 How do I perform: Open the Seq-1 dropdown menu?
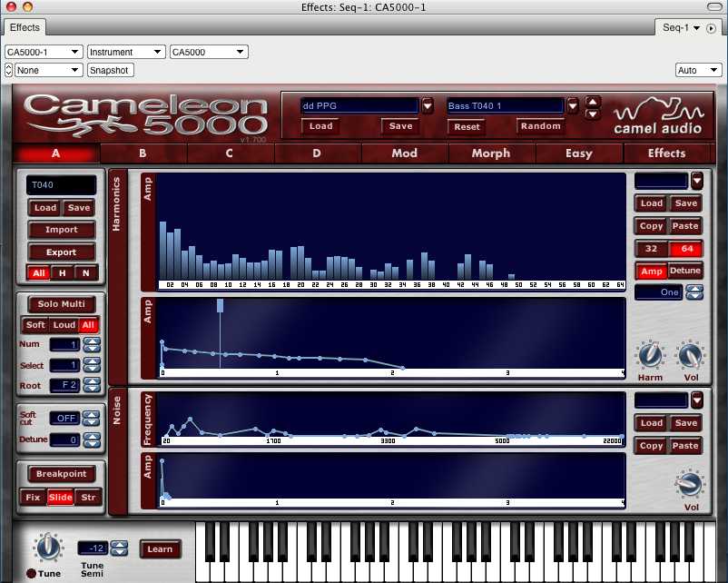point(681,28)
